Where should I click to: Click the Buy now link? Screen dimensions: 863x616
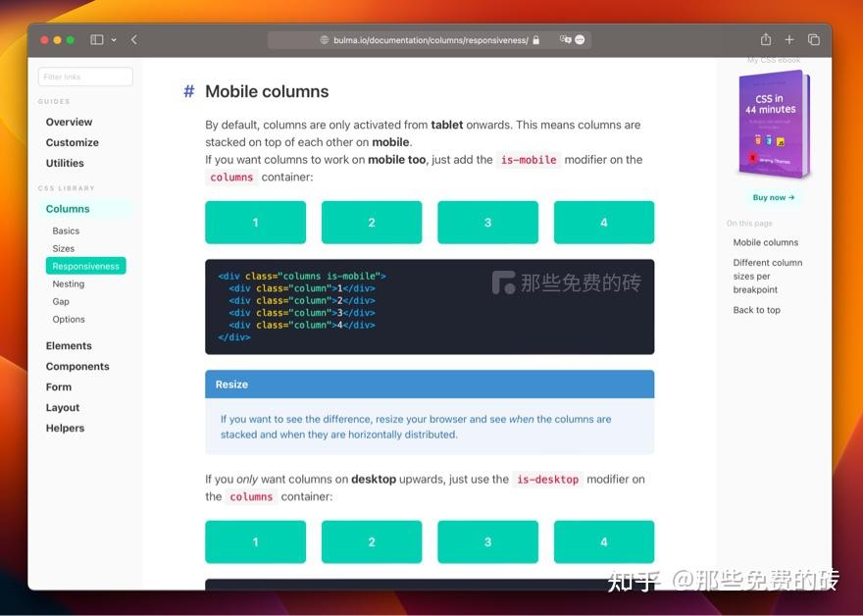pos(774,197)
